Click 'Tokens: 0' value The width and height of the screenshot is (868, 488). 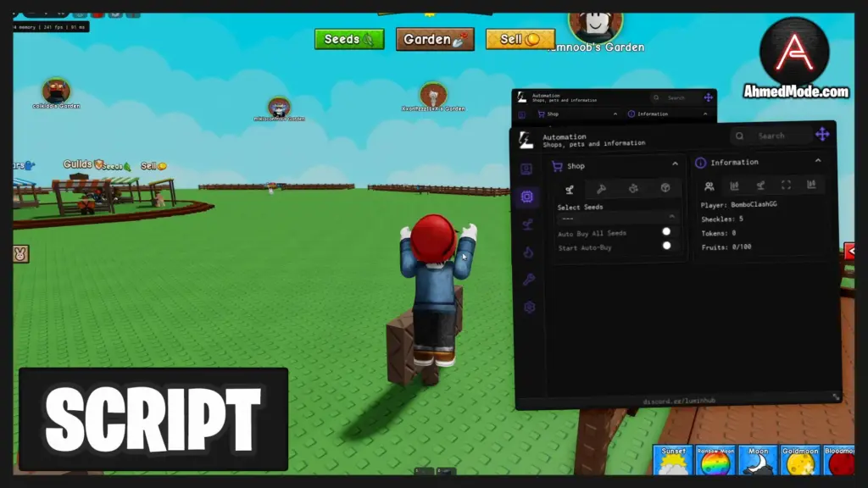click(x=719, y=233)
